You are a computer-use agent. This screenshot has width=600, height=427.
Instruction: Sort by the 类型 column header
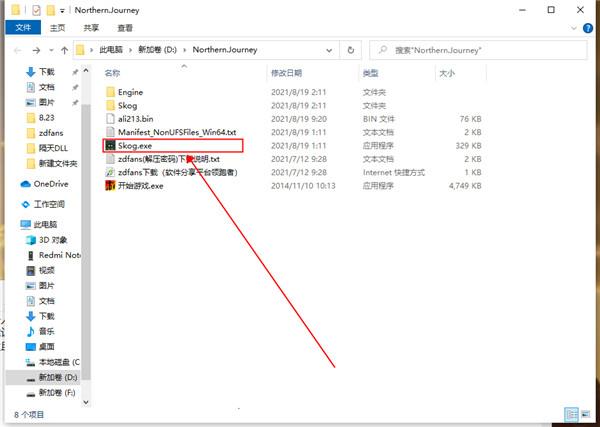point(370,73)
